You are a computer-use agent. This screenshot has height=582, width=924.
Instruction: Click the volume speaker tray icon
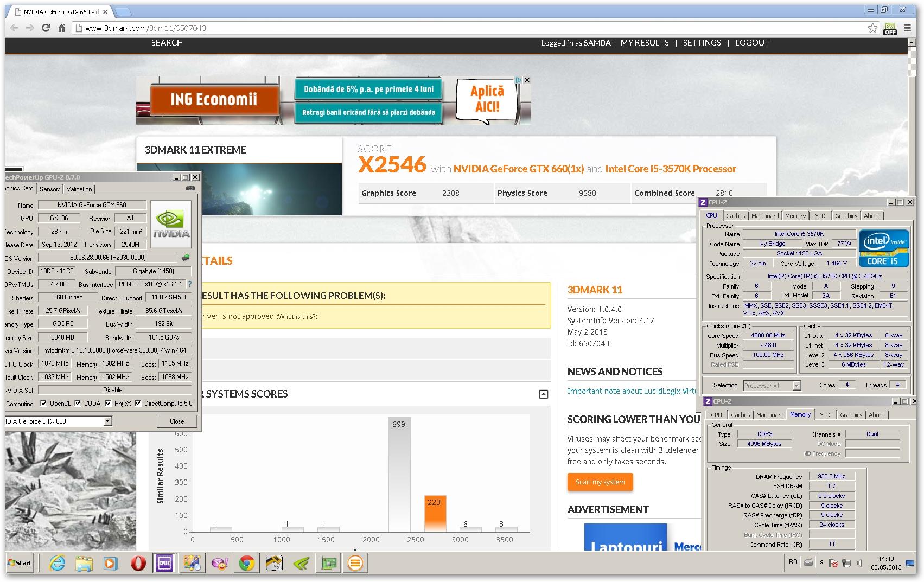pyautogui.click(x=859, y=563)
